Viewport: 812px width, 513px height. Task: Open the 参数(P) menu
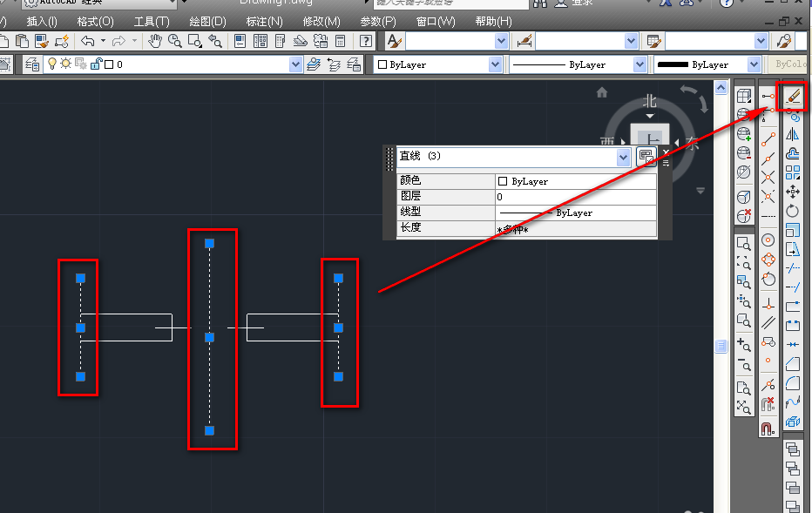378,21
